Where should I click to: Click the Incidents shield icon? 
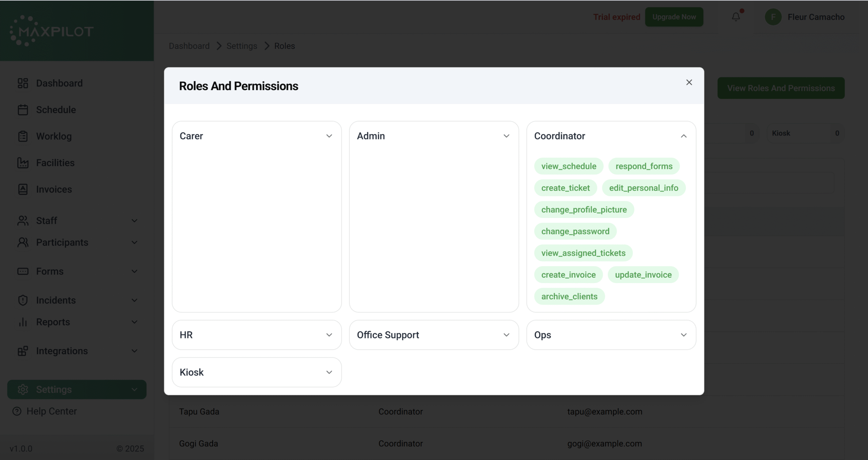click(23, 300)
